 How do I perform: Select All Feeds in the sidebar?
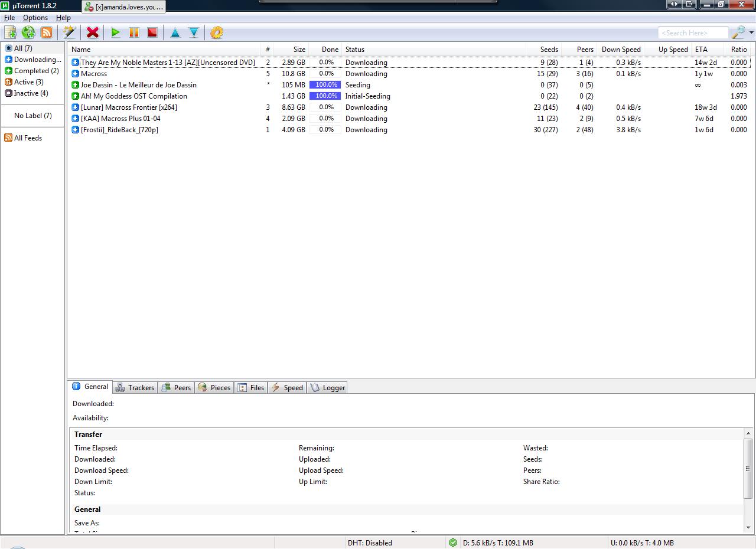pyautogui.click(x=28, y=138)
